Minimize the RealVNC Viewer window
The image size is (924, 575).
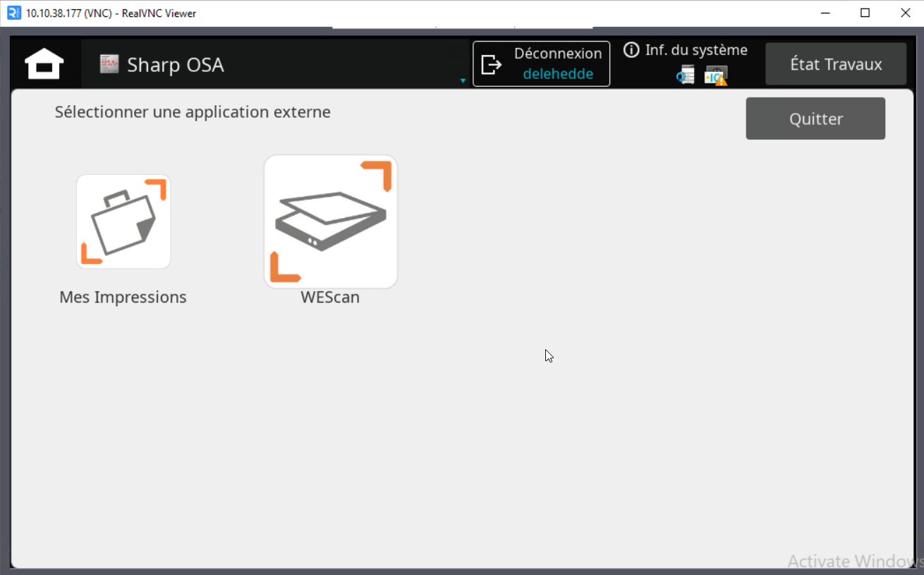tap(824, 13)
